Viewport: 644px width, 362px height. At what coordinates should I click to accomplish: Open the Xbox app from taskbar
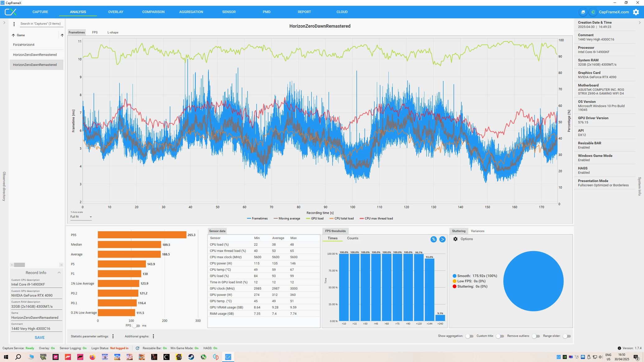click(x=203, y=357)
